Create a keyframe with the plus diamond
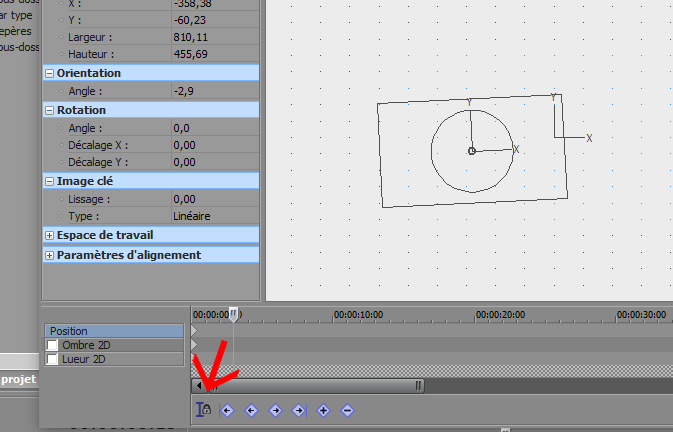Screen dimensions: 673x432 [x=323, y=409]
